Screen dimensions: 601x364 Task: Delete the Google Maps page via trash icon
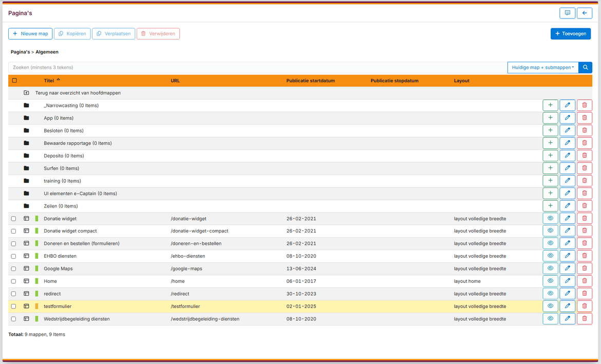tap(585, 268)
